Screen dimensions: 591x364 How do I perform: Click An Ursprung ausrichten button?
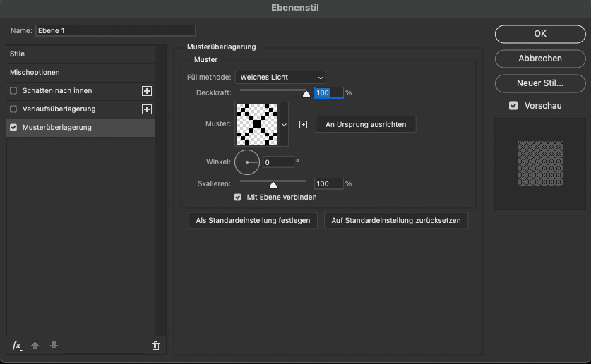click(366, 125)
